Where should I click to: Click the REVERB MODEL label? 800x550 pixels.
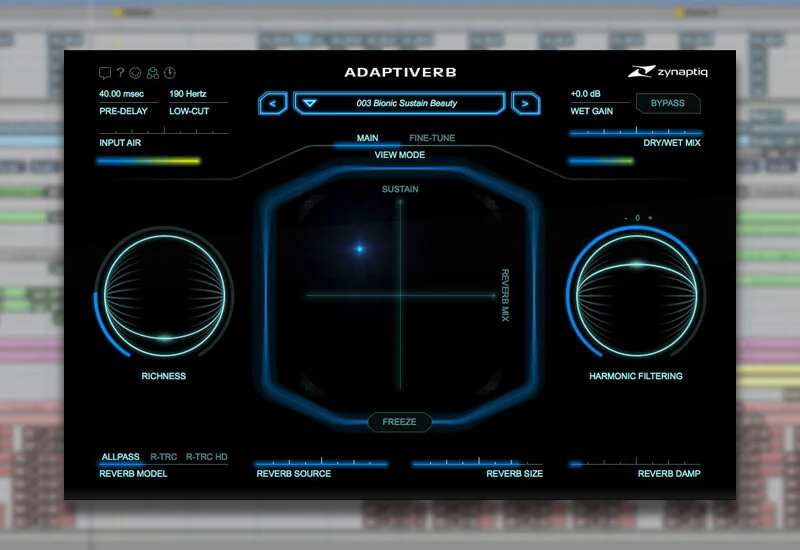(133, 473)
